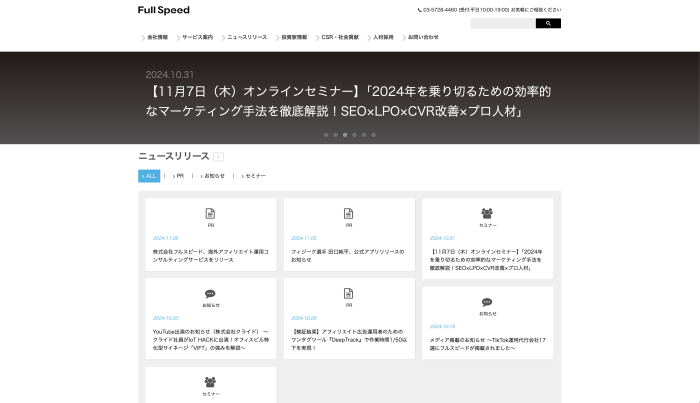Click the third carousel dot indicator
This screenshot has width=700, height=403.
[345, 134]
